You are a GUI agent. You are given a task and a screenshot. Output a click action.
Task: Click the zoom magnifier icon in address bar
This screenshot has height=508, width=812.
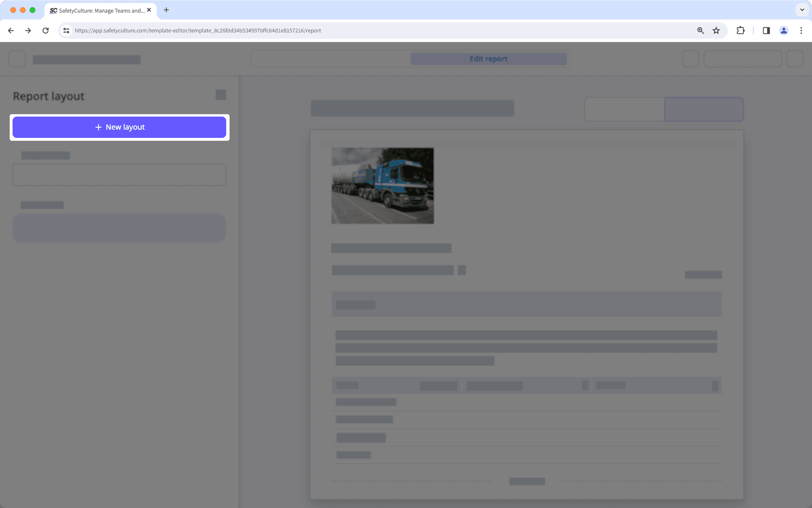point(700,30)
